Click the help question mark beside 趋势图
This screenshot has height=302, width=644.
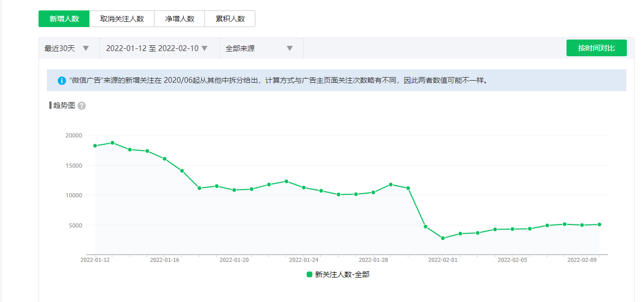click(x=82, y=106)
